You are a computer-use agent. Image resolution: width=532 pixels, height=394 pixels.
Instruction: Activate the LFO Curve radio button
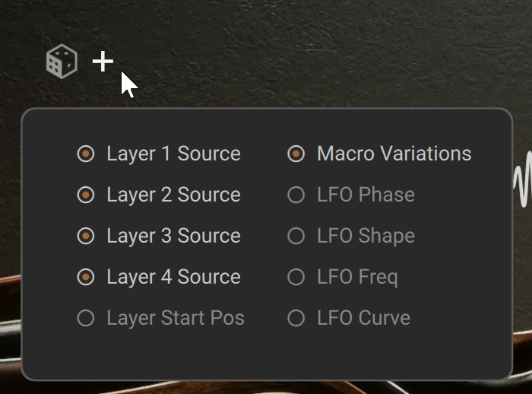(296, 318)
